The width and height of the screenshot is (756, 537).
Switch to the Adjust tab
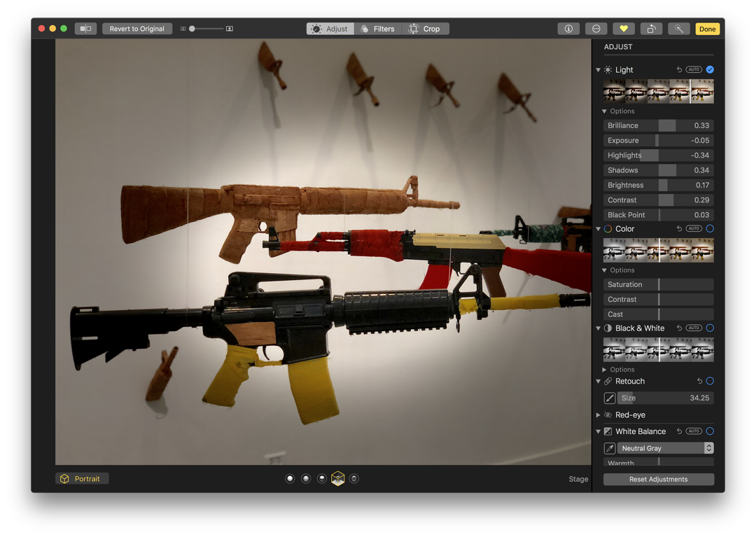click(330, 29)
